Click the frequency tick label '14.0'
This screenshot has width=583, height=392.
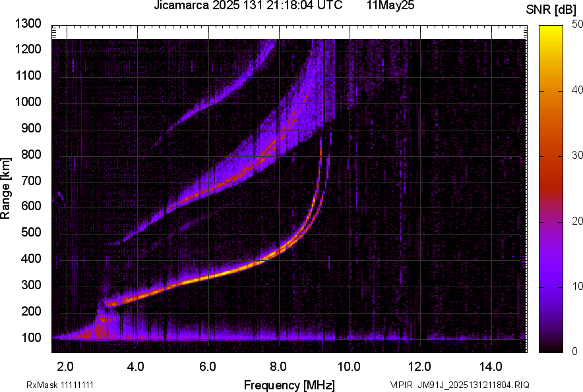(491, 367)
